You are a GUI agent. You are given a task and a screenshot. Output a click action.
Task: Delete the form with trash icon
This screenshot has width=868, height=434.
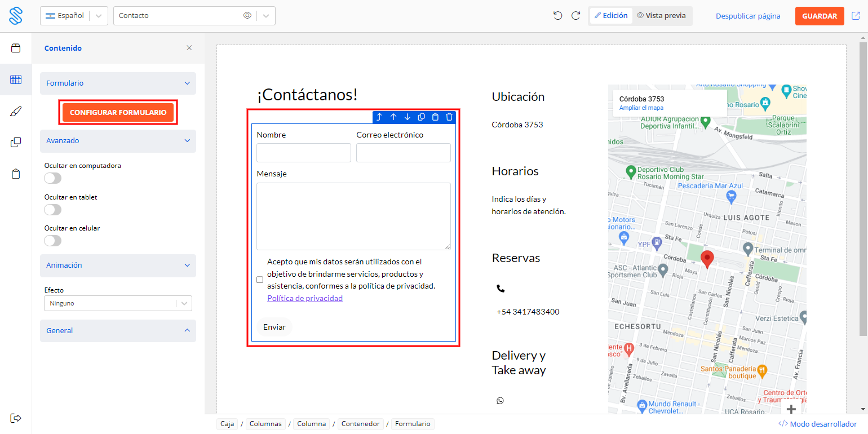point(449,117)
